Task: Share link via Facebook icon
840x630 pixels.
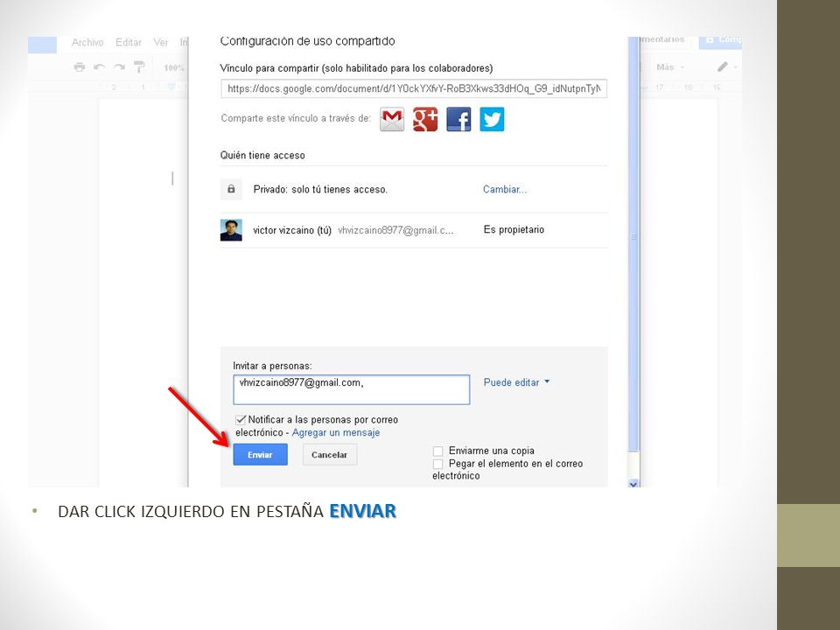Action: click(x=458, y=120)
